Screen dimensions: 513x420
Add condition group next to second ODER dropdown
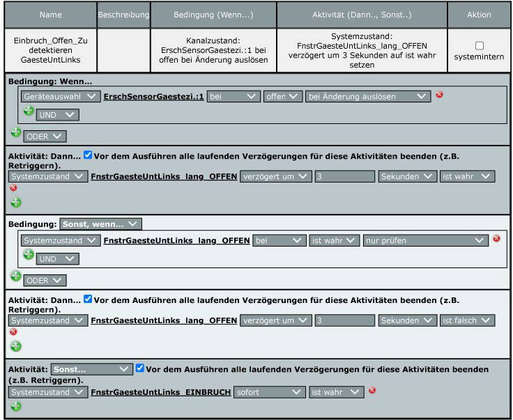click(16, 276)
